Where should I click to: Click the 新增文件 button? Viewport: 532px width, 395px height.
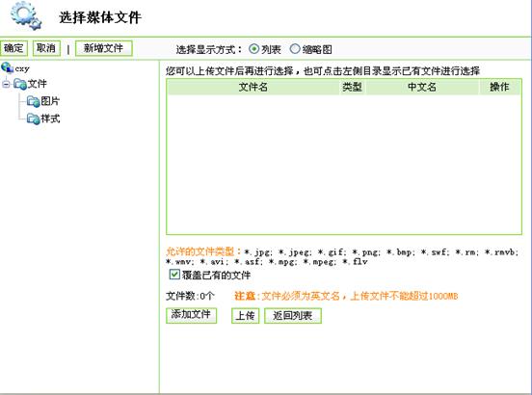tap(103, 48)
